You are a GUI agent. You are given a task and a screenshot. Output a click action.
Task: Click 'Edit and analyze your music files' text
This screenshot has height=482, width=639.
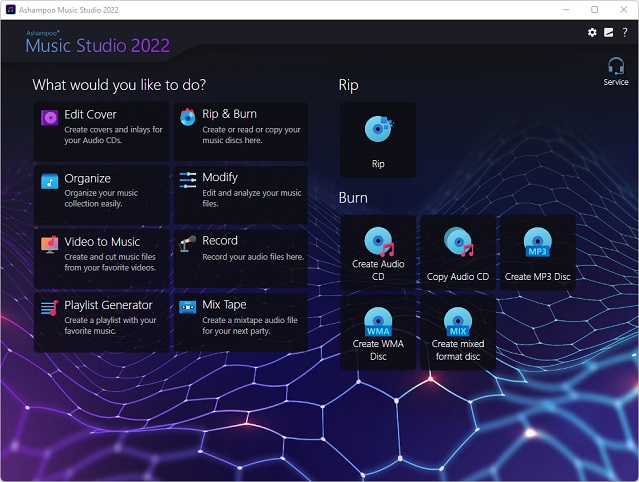click(x=252, y=198)
